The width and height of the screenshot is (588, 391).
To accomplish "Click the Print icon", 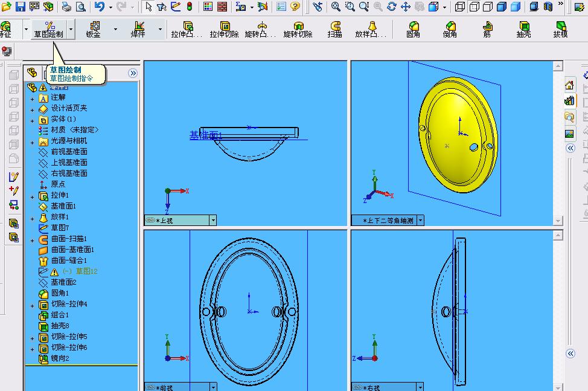I will (x=66, y=7).
